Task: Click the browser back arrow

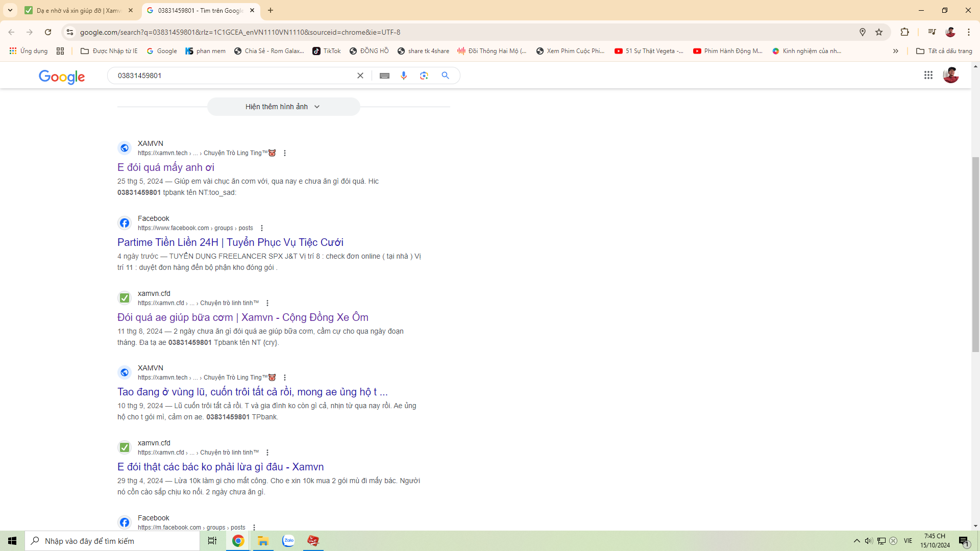Action: [11, 32]
